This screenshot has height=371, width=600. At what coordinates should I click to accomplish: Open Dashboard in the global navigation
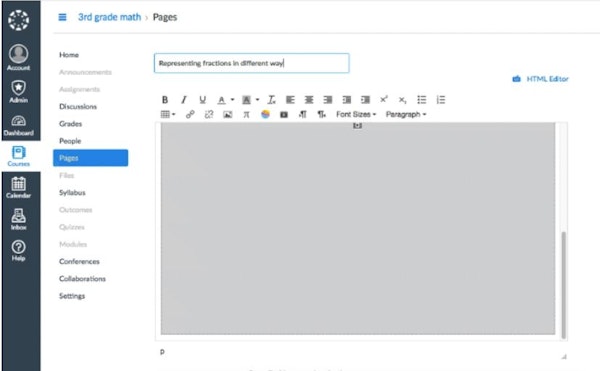click(19, 126)
